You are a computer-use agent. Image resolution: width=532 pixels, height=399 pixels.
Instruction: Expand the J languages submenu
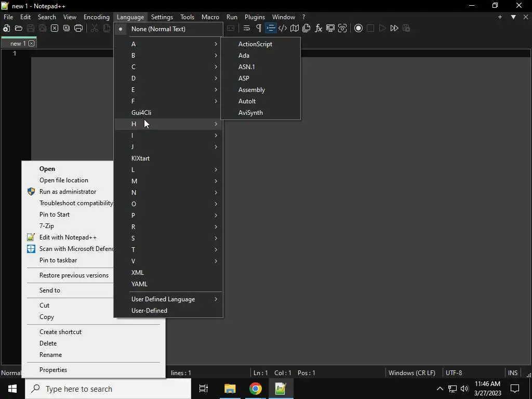point(169,147)
